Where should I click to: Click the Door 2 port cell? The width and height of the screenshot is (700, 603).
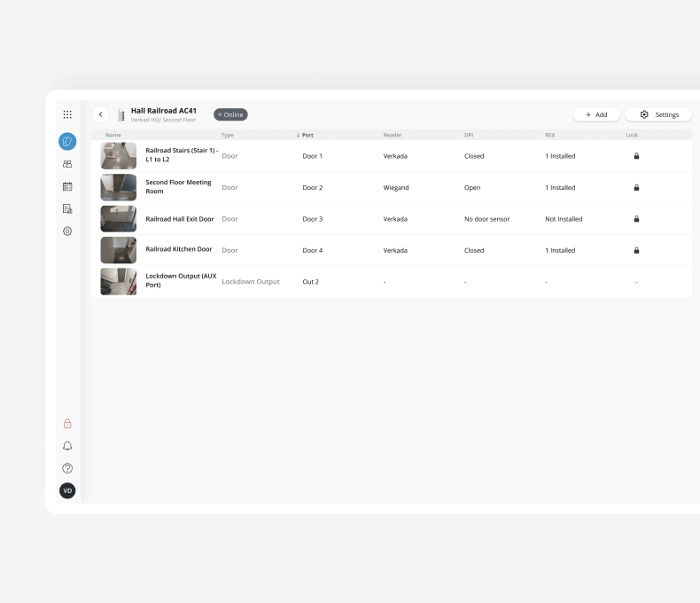click(313, 188)
